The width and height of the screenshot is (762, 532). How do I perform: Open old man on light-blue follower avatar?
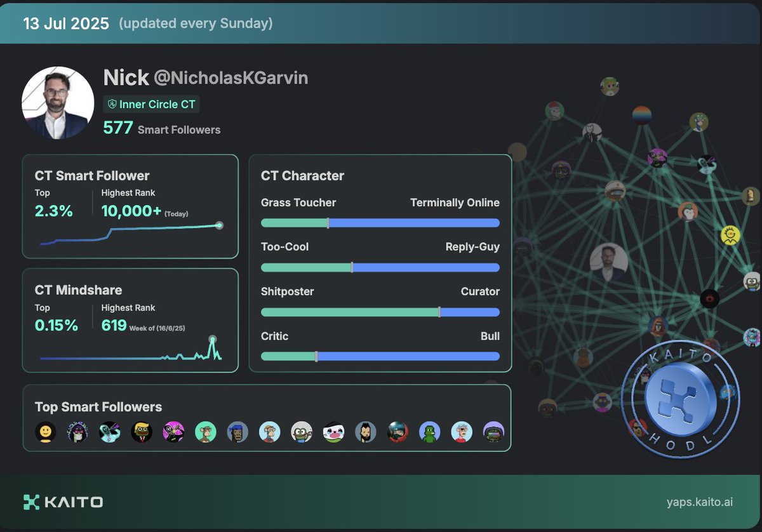pyautogui.click(x=462, y=432)
